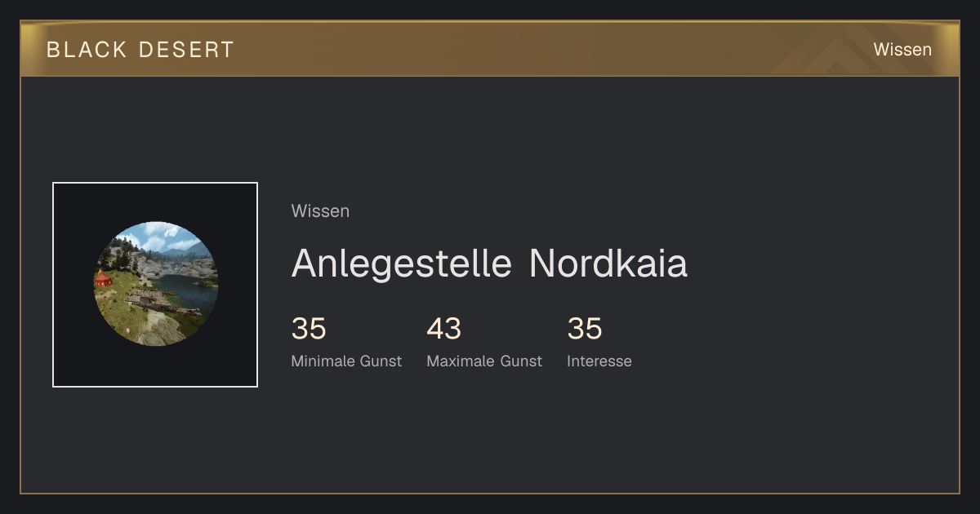Select the Minimale Gunst value 35
This screenshot has width=980, height=514.
(309, 330)
